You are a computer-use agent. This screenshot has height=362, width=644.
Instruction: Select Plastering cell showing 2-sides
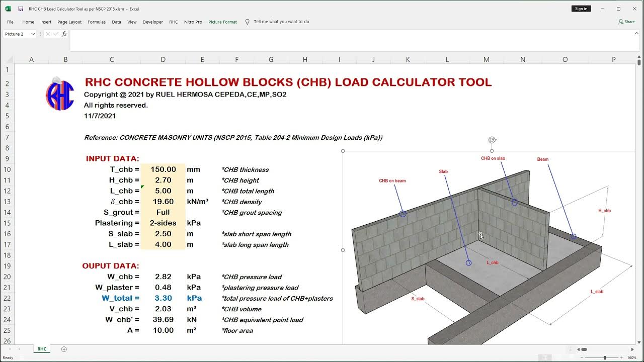(x=163, y=223)
